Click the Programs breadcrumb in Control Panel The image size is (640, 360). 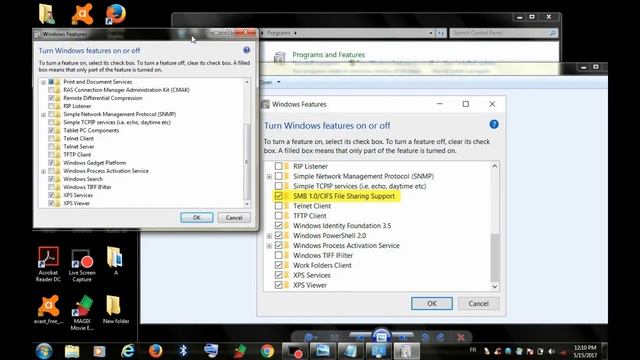(278, 33)
